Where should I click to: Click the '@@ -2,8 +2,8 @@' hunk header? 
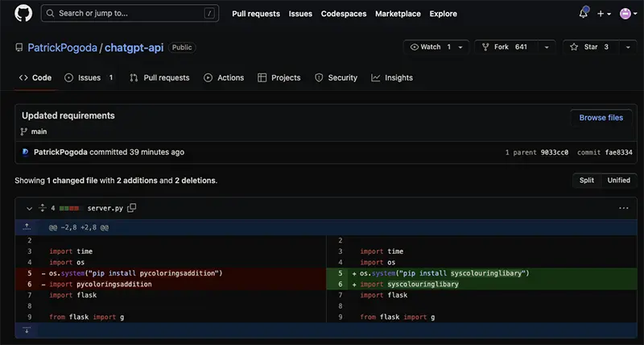pyautogui.click(x=79, y=227)
